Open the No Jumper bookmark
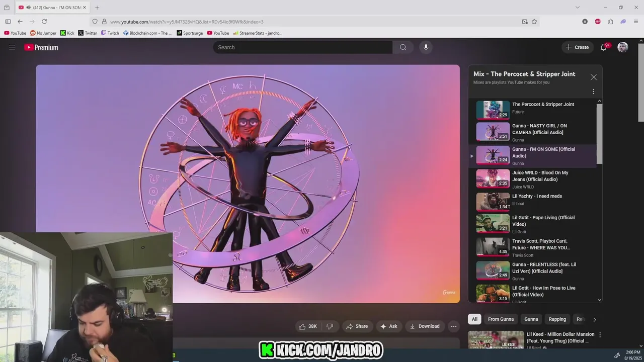Image resolution: width=644 pixels, height=362 pixels. tap(43, 33)
